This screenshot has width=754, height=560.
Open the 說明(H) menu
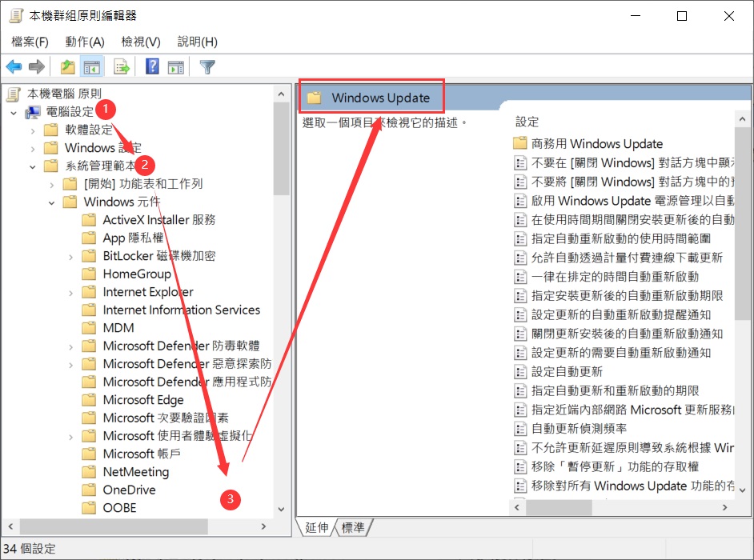pyautogui.click(x=197, y=42)
